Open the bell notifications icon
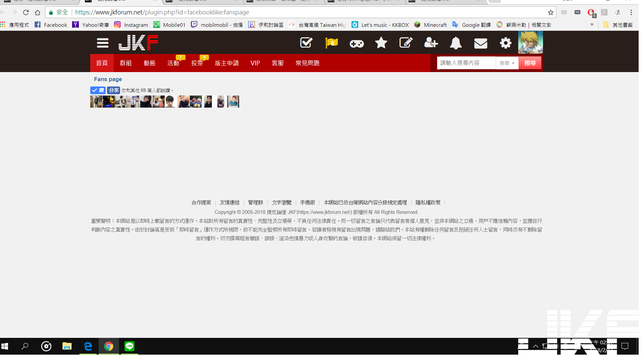Viewport: 644px width, 362px height. coord(455,43)
